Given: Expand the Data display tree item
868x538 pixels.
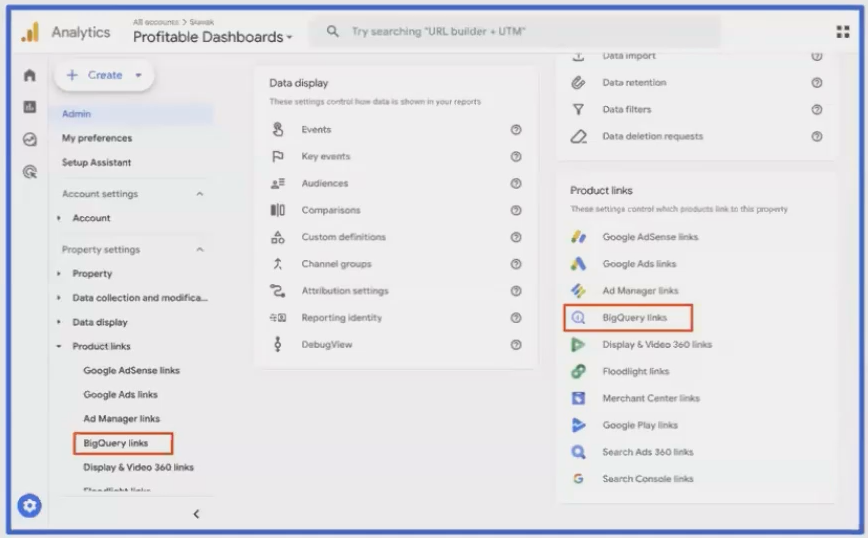Looking at the screenshot, I should pos(59,322).
